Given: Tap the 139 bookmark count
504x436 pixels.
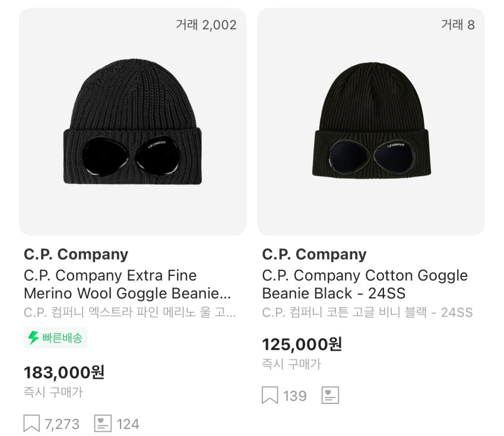Looking at the screenshot, I should (x=295, y=396).
